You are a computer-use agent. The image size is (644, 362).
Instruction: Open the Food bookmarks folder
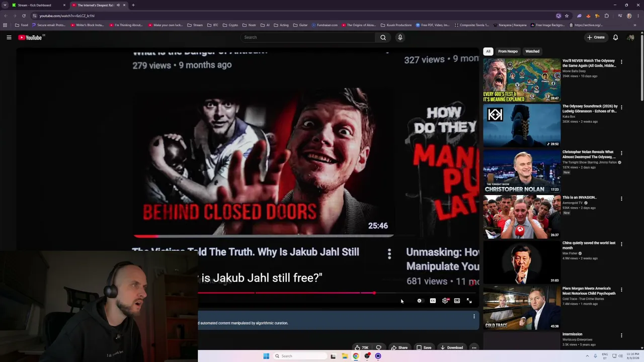[21, 25]
